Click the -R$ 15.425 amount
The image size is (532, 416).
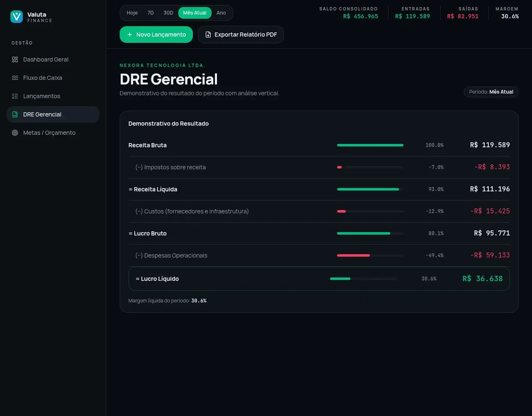point(490,211)
